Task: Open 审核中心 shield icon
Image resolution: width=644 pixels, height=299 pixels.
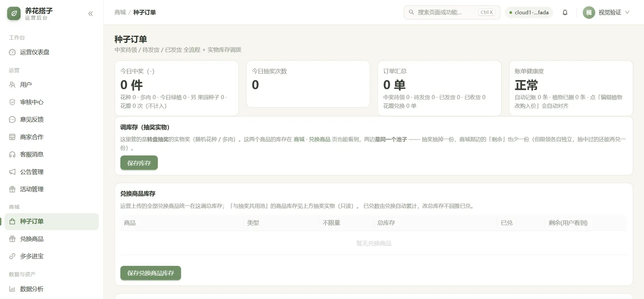Action: (12, 102)
